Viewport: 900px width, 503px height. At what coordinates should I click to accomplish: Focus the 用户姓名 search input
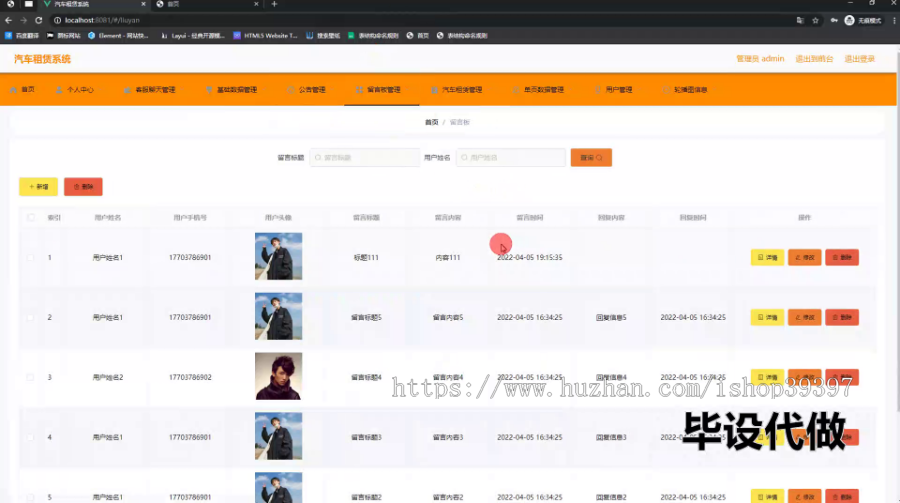[x=511, y=157]
